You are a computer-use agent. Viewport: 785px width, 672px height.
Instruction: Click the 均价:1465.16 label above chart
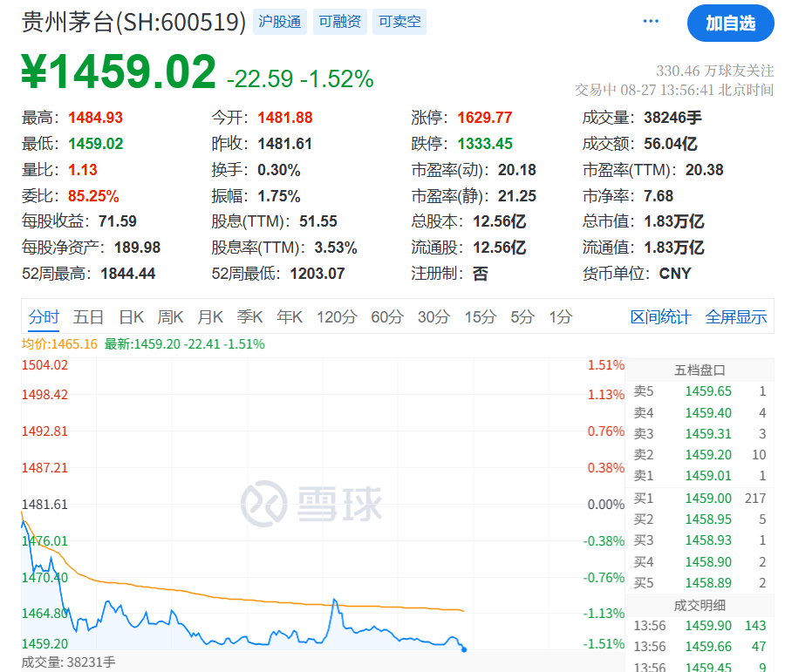(x=59, y=344)
